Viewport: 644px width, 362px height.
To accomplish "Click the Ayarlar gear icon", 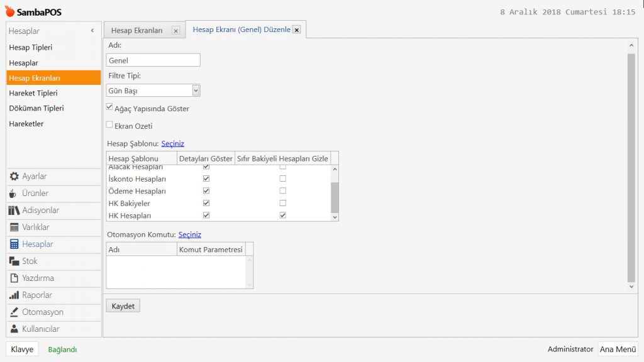I will 14,177.
